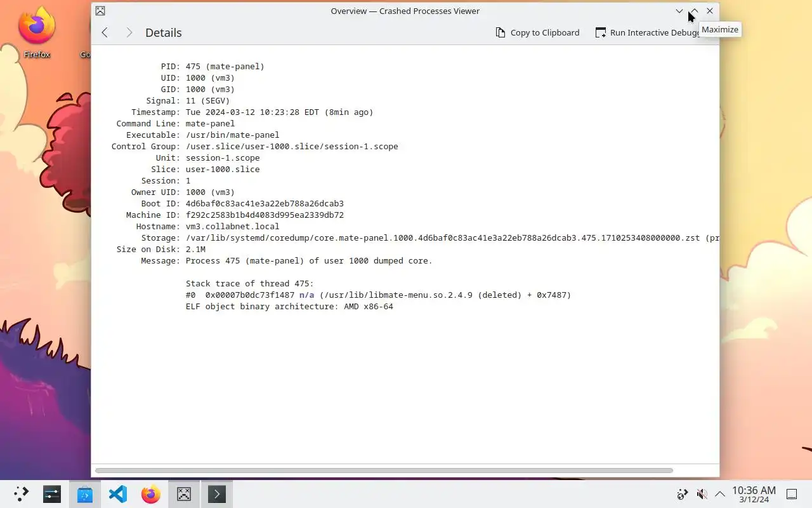
Task: Launch Visual Studio Code from taskbar
Action: tap(118, 494)
